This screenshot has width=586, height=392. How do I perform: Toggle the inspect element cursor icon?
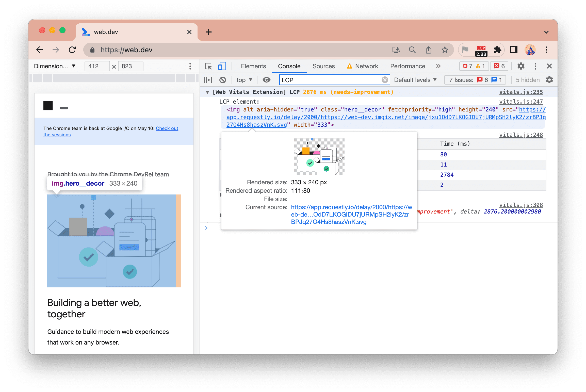click(x=208, y=66)
